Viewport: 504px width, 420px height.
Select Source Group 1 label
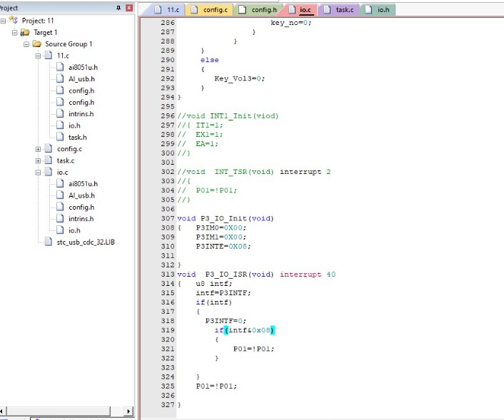[x=69, y=44]
